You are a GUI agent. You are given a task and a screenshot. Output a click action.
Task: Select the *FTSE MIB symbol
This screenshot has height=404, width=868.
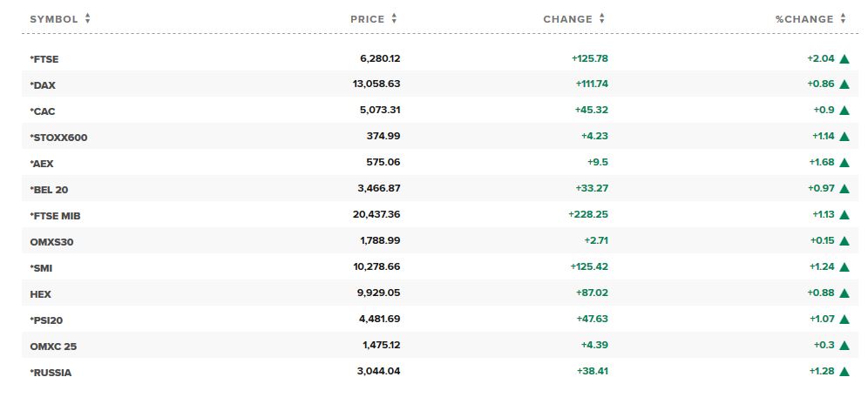coord(56,216)
